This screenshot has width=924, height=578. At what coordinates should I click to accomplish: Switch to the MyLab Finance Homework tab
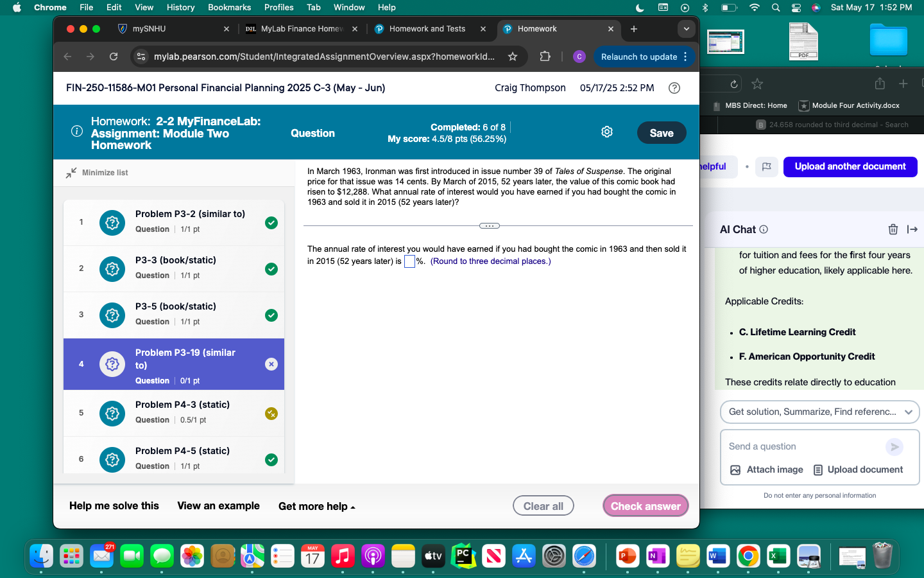click(x=300, y=29)
